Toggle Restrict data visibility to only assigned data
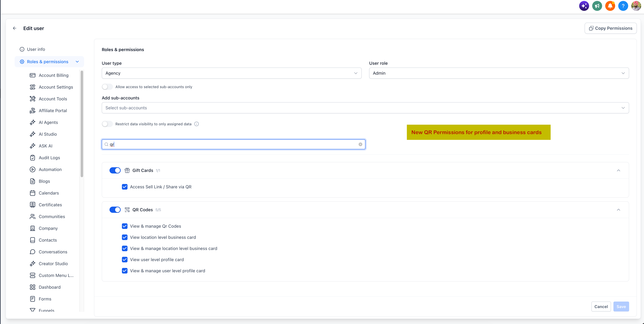Screen dimensions: 644x324 107,124
